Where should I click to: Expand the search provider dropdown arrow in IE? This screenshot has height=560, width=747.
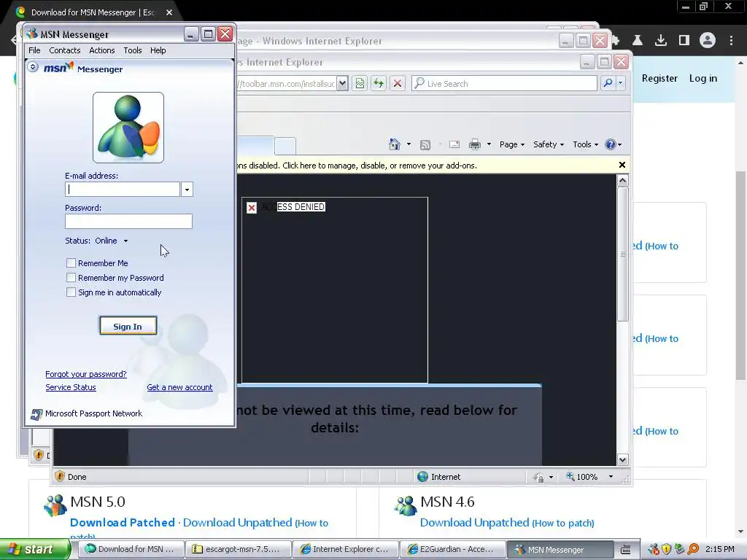620,83
